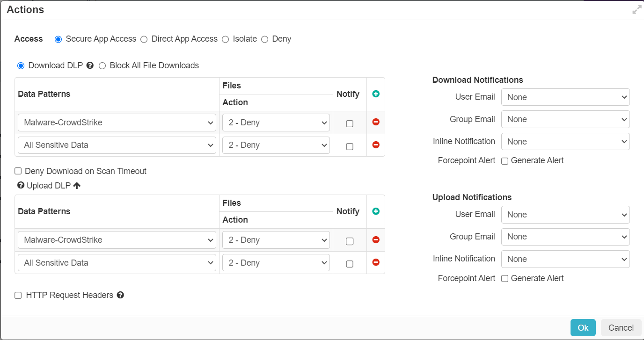Remove Malware-CrowdStrike row from Upload DLP
The image size is (644, 340).
(375, 240)
